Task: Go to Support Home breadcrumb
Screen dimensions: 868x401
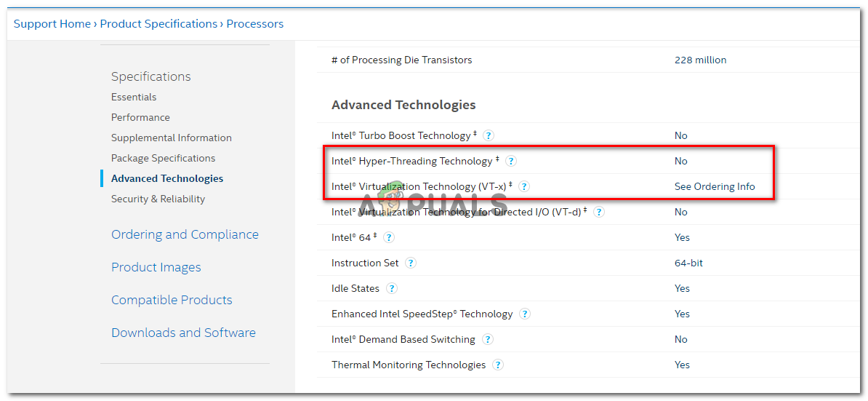Action: point(52,24)
